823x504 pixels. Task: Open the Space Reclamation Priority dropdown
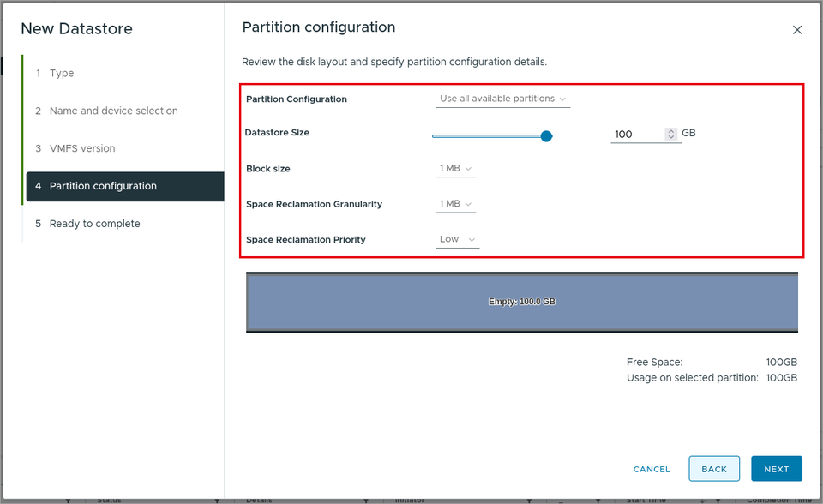pyautogui.click(x=457, y=239)
